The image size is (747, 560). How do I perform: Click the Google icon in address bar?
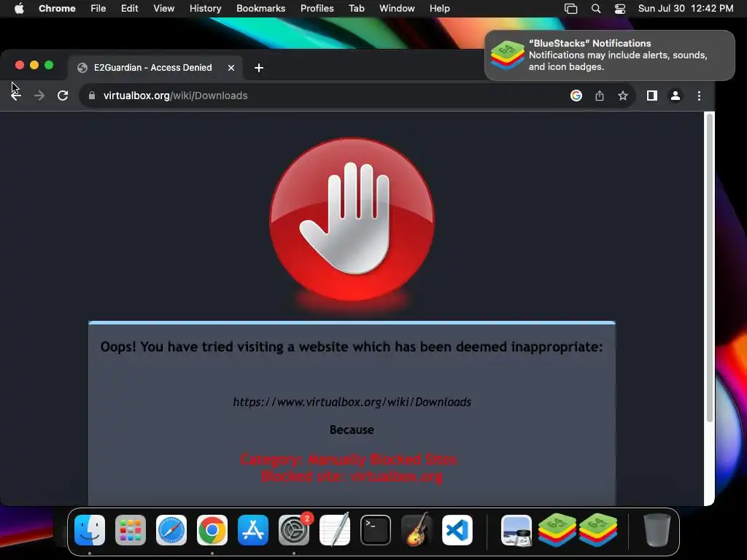576,96
